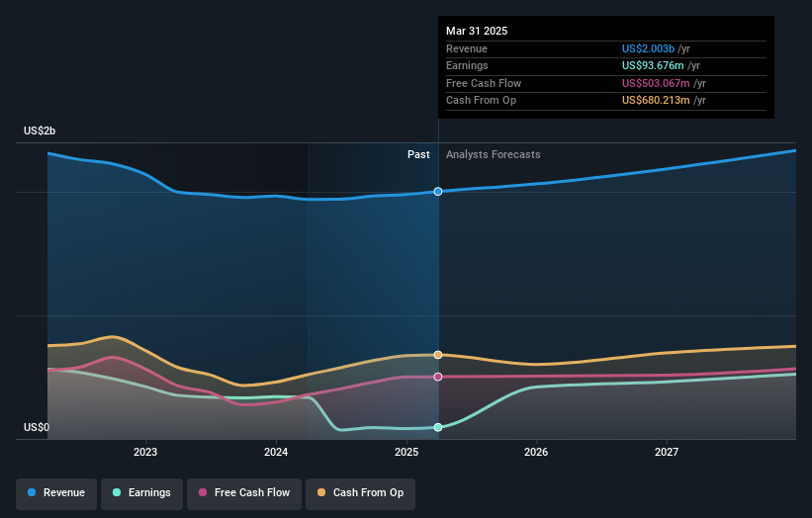Click the US$2.003b revenue value

pos(648,48)
